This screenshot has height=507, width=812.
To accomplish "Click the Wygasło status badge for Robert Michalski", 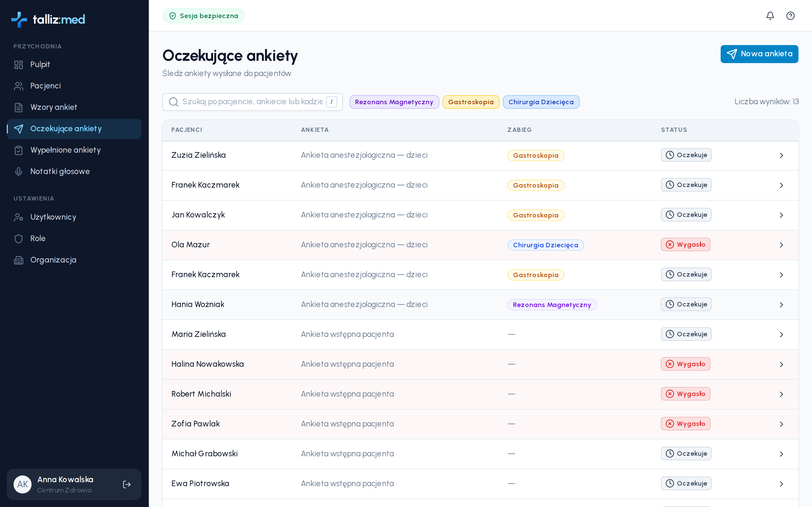I will tap(685, 394).
